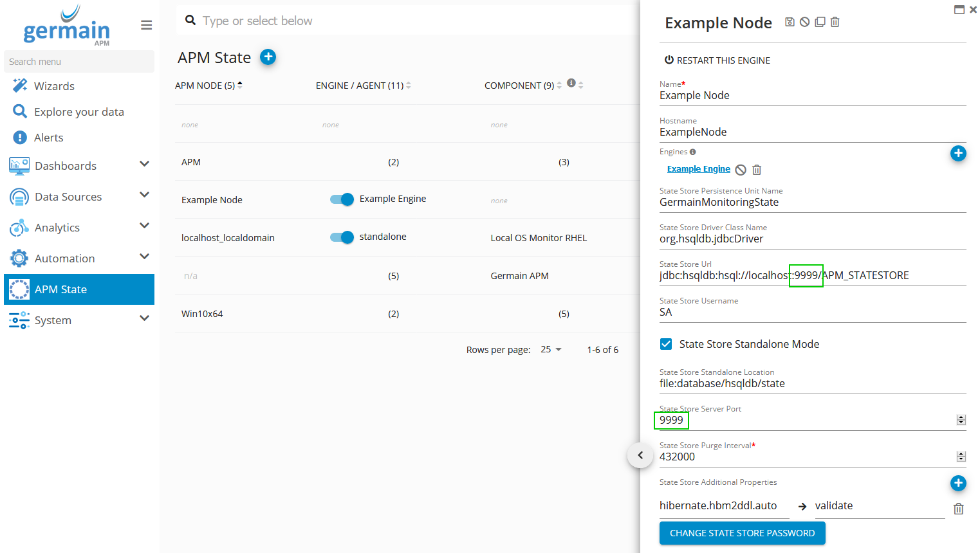
Task: Add a State Store additional property
Action: point(958,483)
